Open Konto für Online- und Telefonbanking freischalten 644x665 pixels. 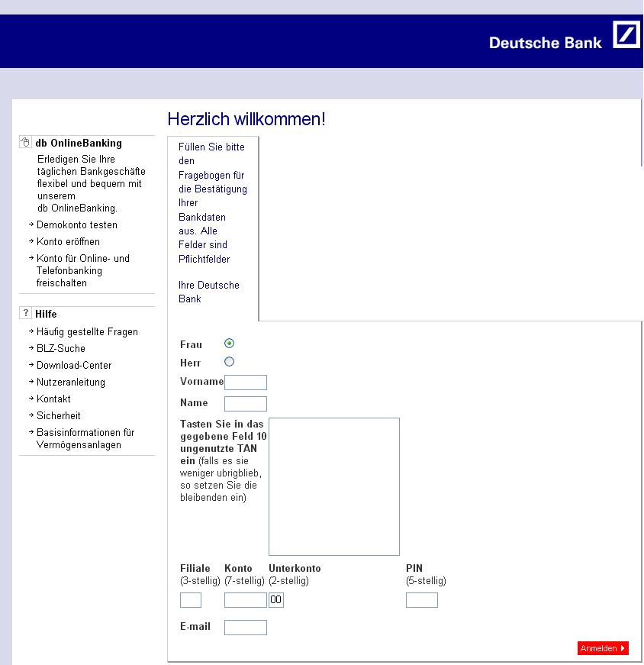(83, 270)
